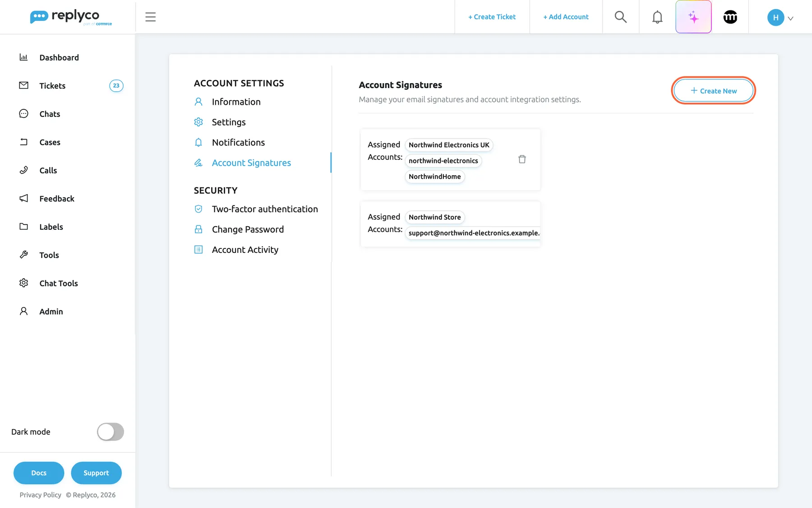Select the NorthwindHome account tag

tap(434, 177)
